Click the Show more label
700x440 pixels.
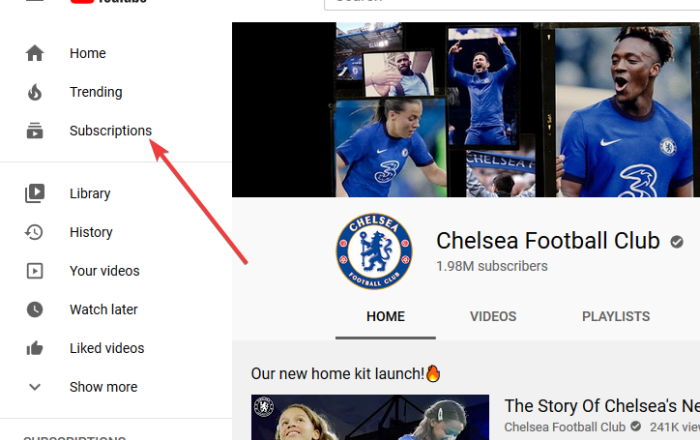click(103, 387)
